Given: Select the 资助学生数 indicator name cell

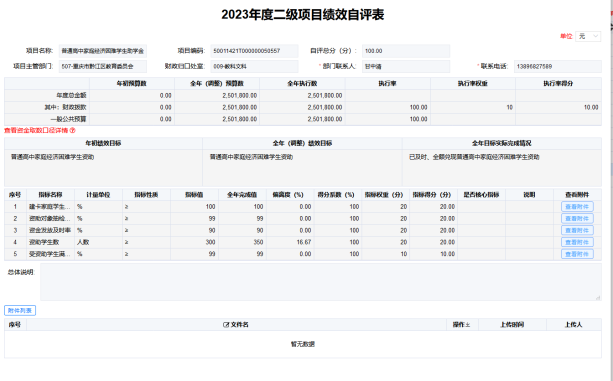Looking at the screenshot, I should (50, 242).
